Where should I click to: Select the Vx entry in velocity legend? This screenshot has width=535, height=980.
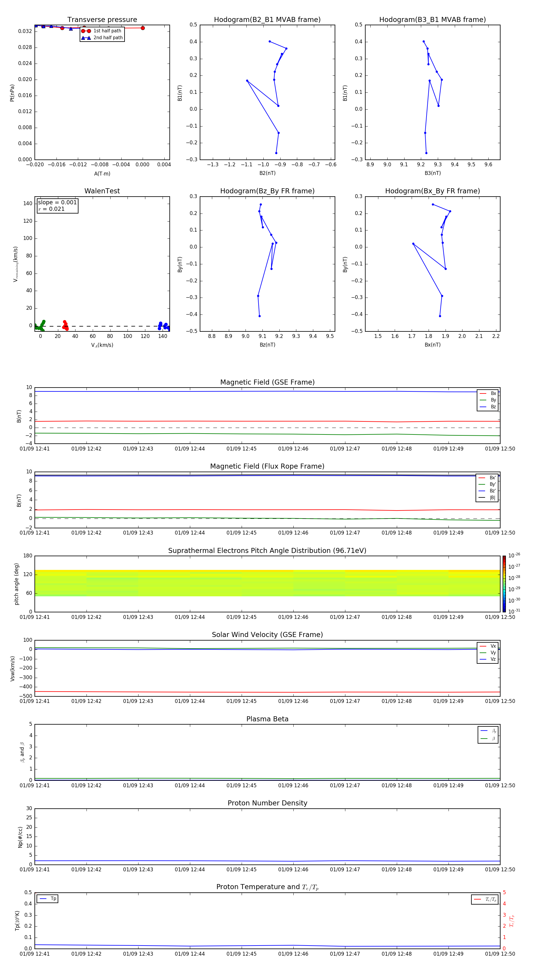tap(488, 646)
